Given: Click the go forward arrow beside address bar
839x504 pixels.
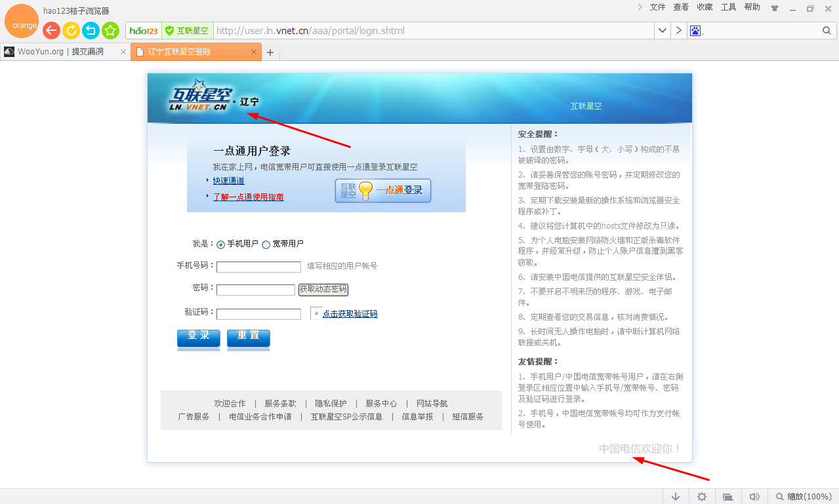Looking at the screenshot, I should tap(678, 31).
